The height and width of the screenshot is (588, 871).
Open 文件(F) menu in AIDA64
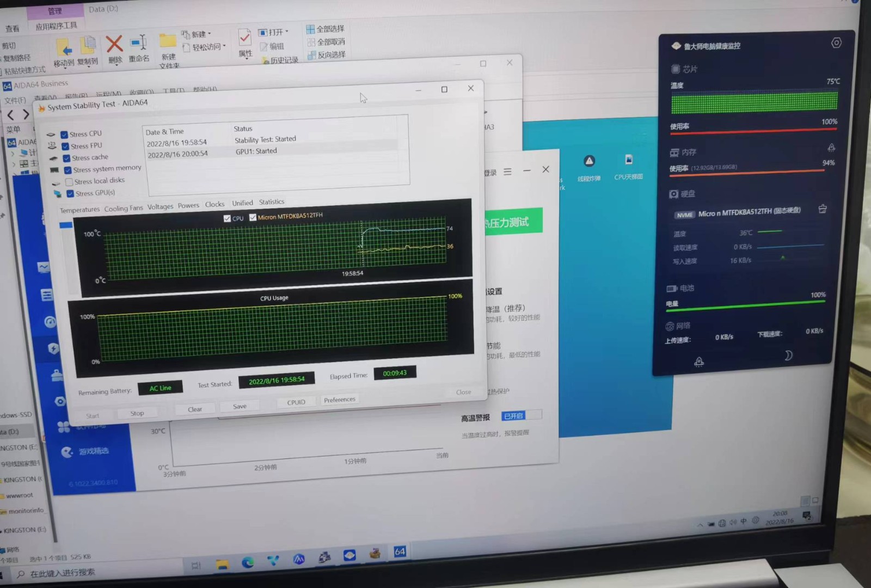tap(15, 100)
